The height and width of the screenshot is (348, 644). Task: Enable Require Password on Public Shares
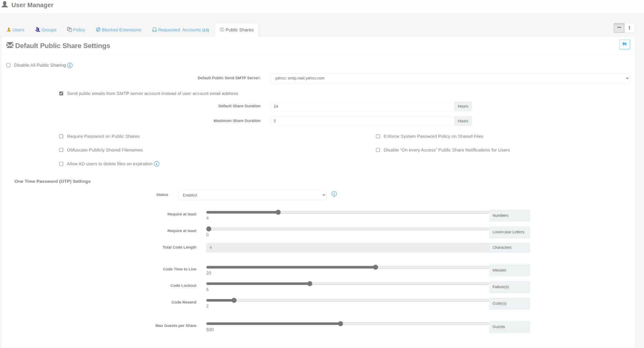[61, 136]
